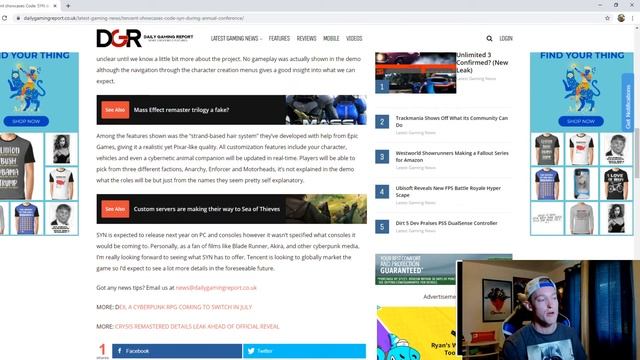Share the article on Twitter
This screenshot has width=640, height=360.
pyautogui.click(x=304, y=351)
